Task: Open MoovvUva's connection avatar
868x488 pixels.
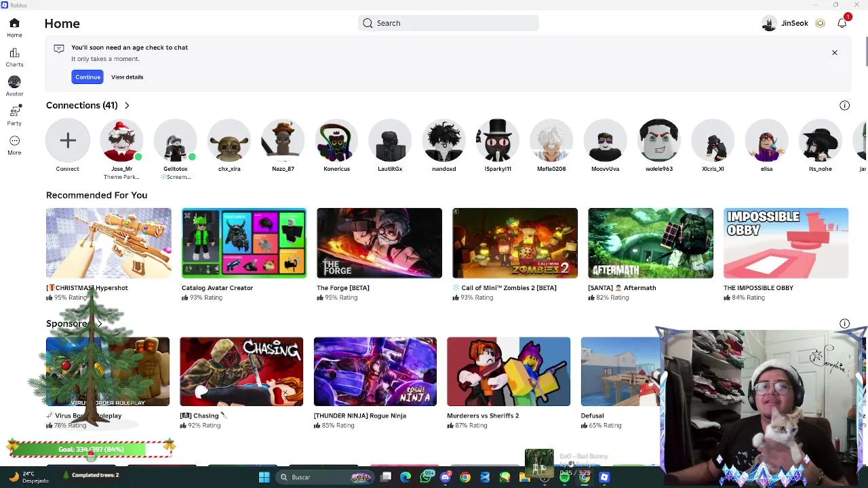Action: pyautogui.click(x=605, y=140)
